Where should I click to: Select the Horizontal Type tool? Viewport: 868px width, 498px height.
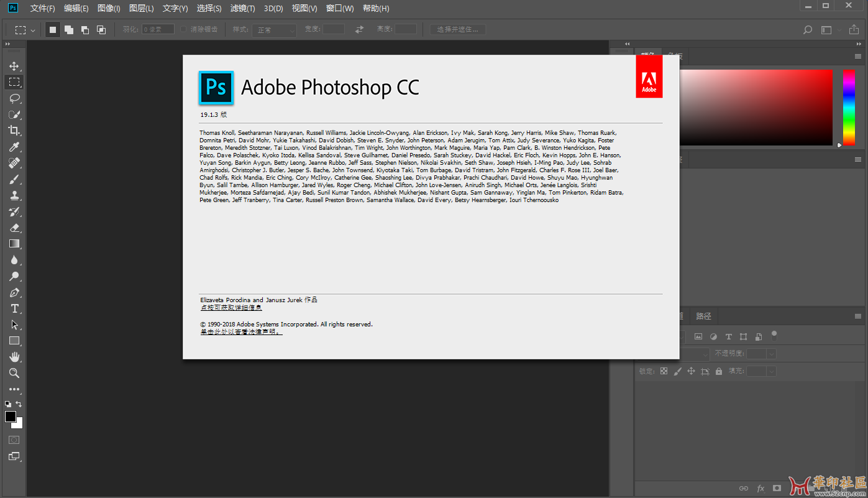click(14, 308)
